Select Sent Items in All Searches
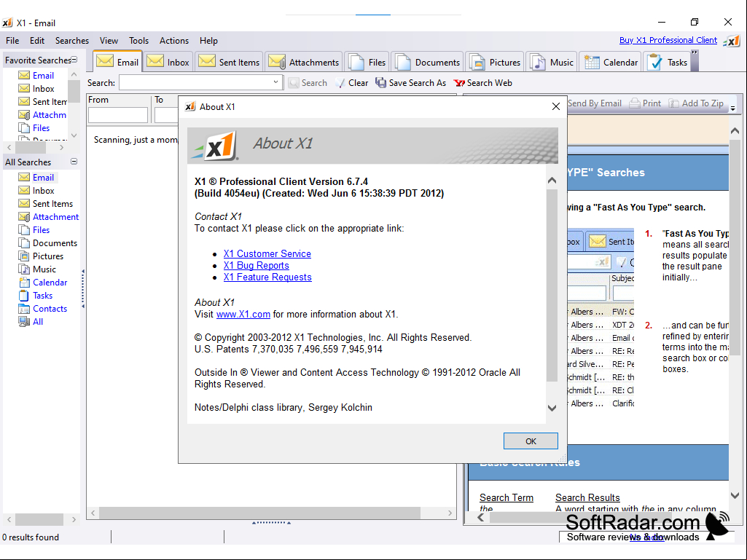The width and height of the screenshot is (747, 560). 52,204
